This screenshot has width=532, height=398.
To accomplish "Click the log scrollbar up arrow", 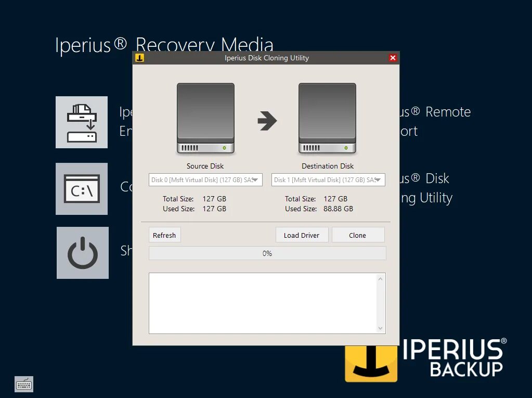I will (x=380, y=279).
